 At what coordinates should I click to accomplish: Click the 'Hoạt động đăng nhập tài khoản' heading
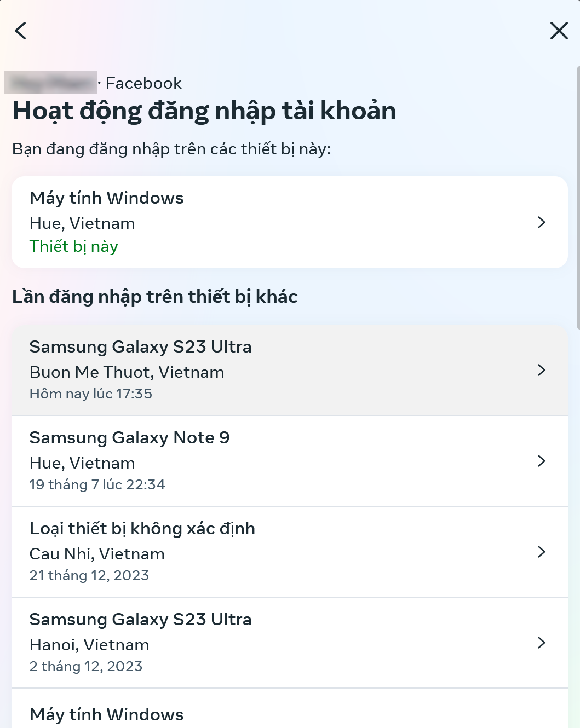click(x=204, y=111)
